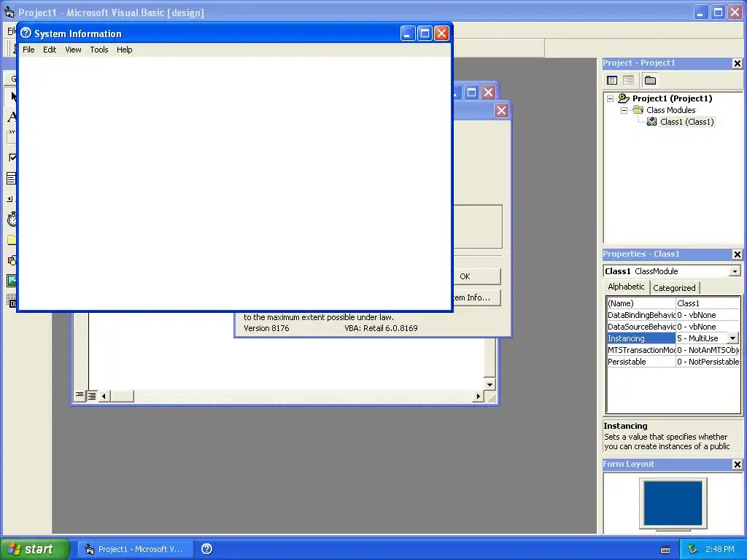Switch to Alphabetic properties tab

tap(626, 287)
